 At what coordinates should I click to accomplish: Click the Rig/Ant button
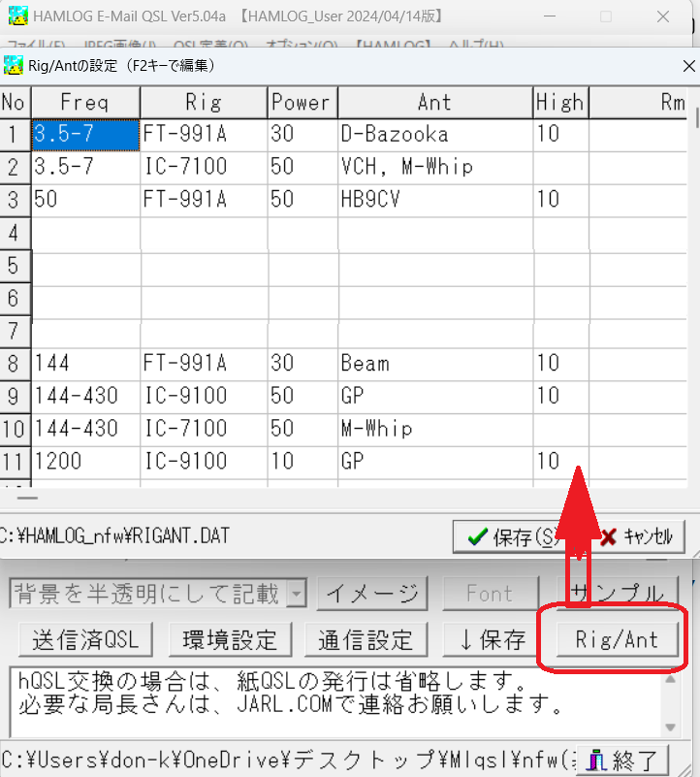tap(617, 639)
